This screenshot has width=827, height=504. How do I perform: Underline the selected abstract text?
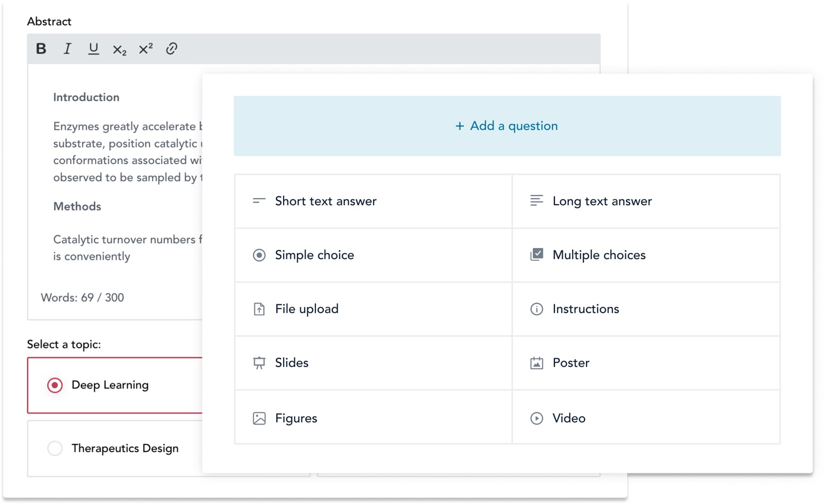pos(93,49)
